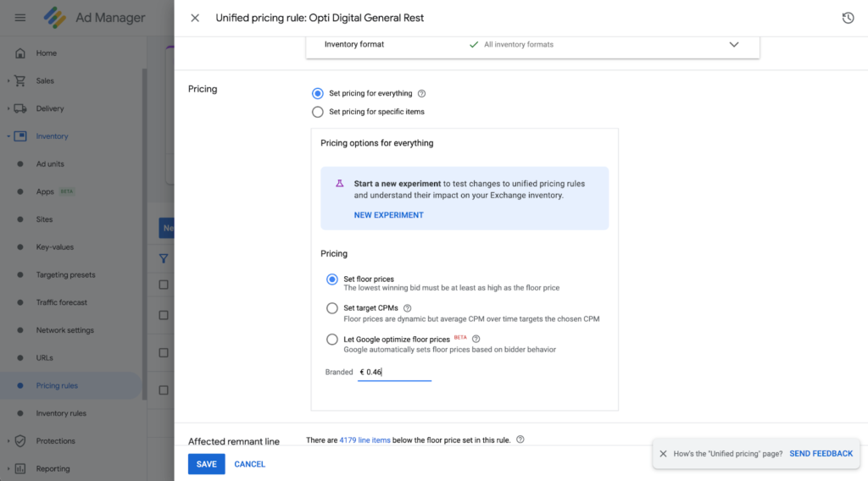Click the Reporting chart icon
The width and height of the screenshot is (868, 481).
[20, 468]
